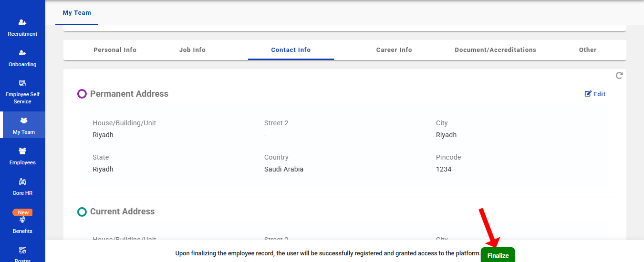
Task: Open the Core HR sidebar icon
Action: pyautogui.click(x=22, y=182)
